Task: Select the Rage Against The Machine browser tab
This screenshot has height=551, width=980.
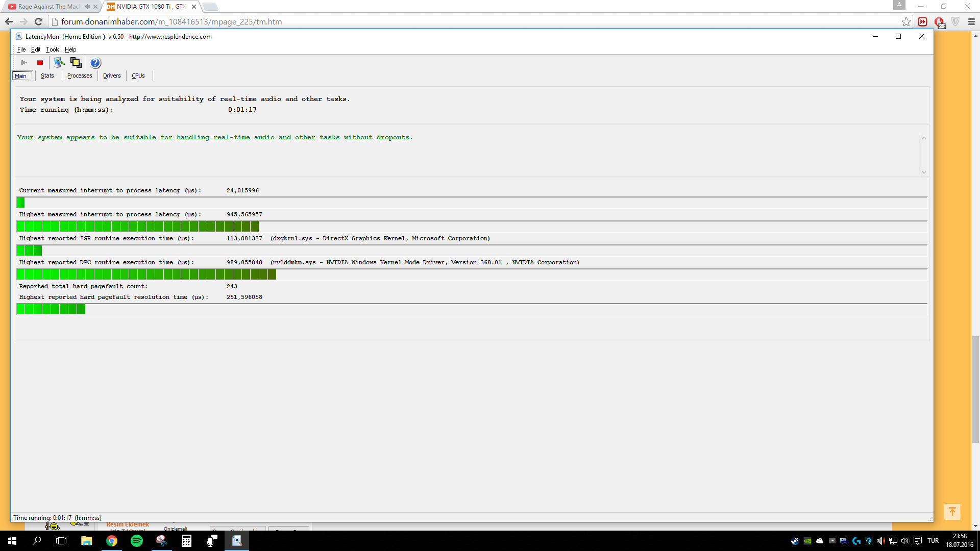Action: click(49, 7)
